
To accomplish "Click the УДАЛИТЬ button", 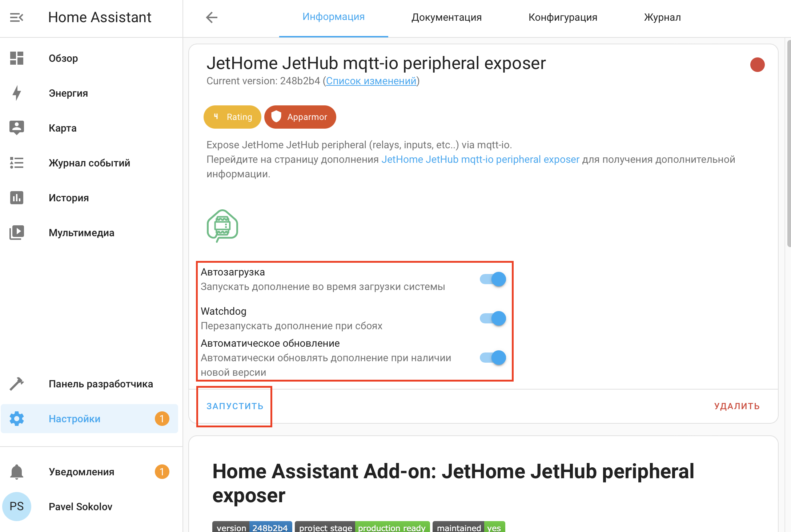I will (x=736, y=406).
